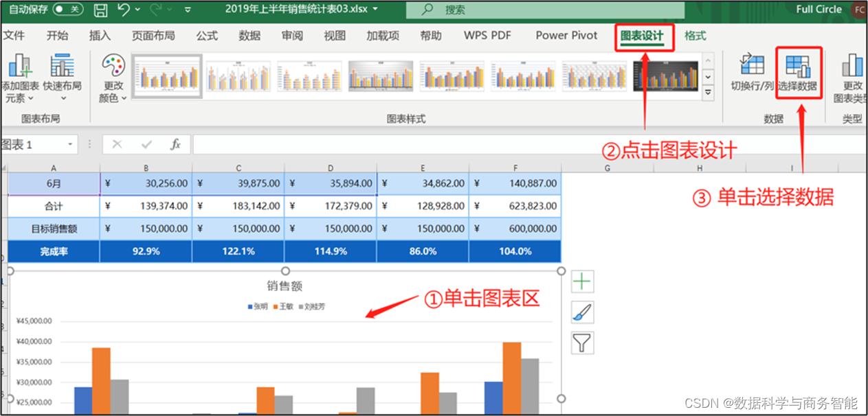
Task: Apply the second chart style thumbnail
Action: tap(238, 76)
